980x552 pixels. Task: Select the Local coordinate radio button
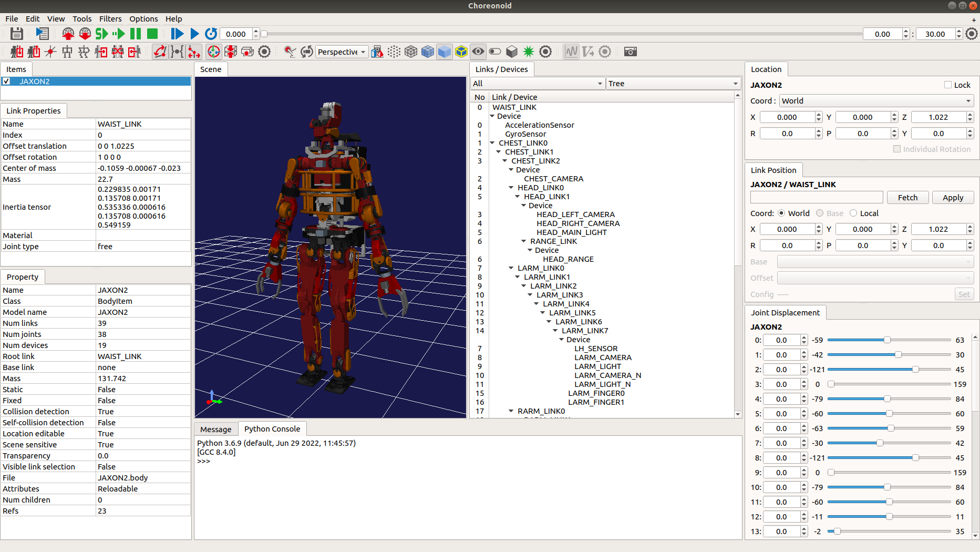click(x=853, y=213)
